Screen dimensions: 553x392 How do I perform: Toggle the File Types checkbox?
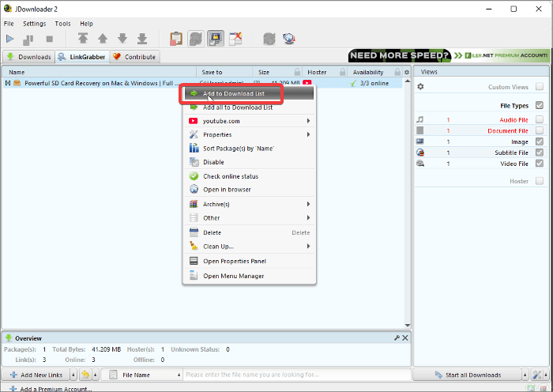(x=539, y=105)
